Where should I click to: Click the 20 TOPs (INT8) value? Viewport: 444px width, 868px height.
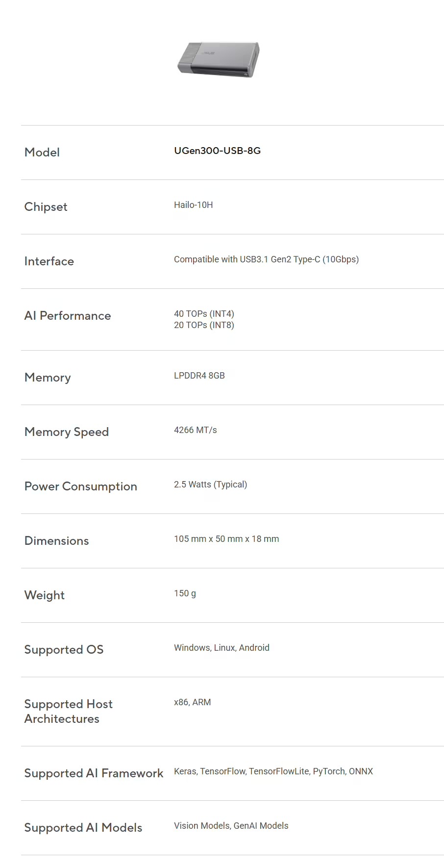point(204,325)
